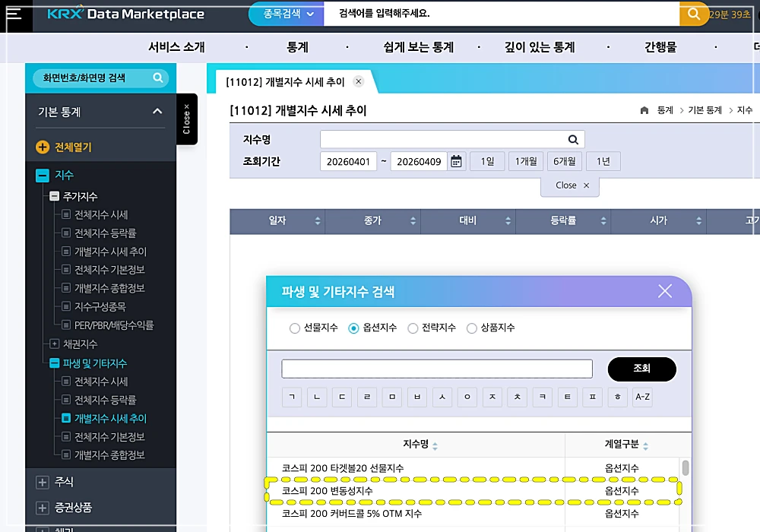Open the 간행물 menu item
This screenshot has width=760, height=532.
pos(660,46)
